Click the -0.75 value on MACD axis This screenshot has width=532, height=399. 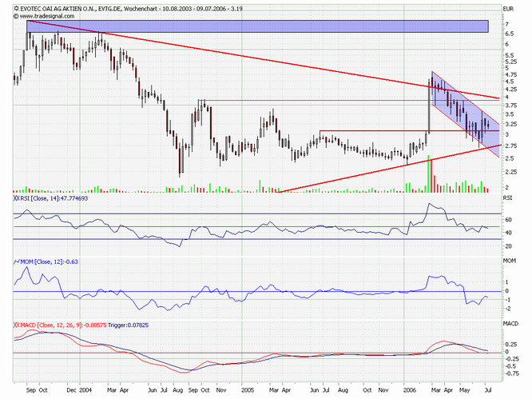click(512, 373)
